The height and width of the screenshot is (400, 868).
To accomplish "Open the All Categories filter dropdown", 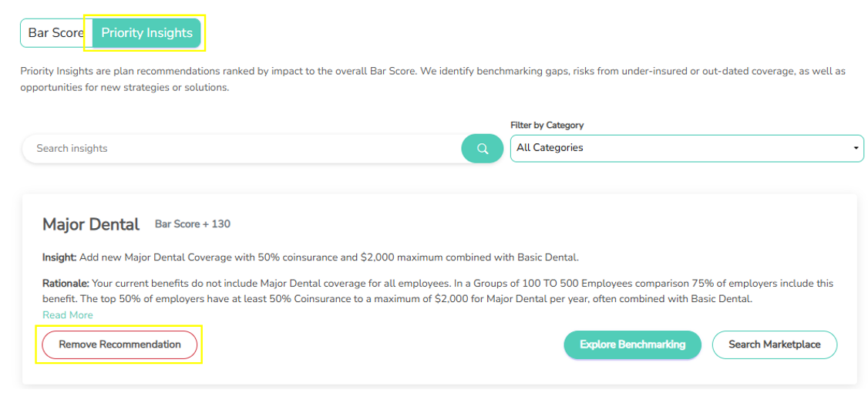I will pos(687,148).
